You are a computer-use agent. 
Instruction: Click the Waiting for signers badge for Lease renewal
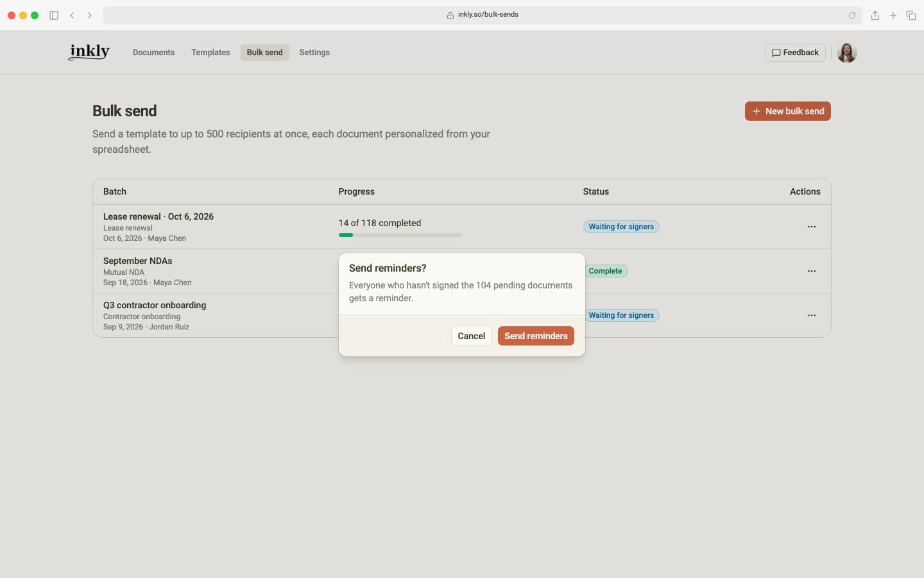pos(621,227)
